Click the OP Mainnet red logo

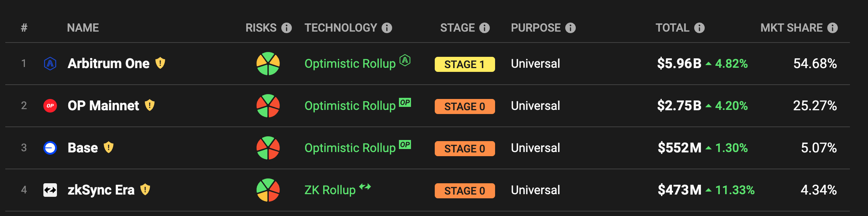(50, 106)
